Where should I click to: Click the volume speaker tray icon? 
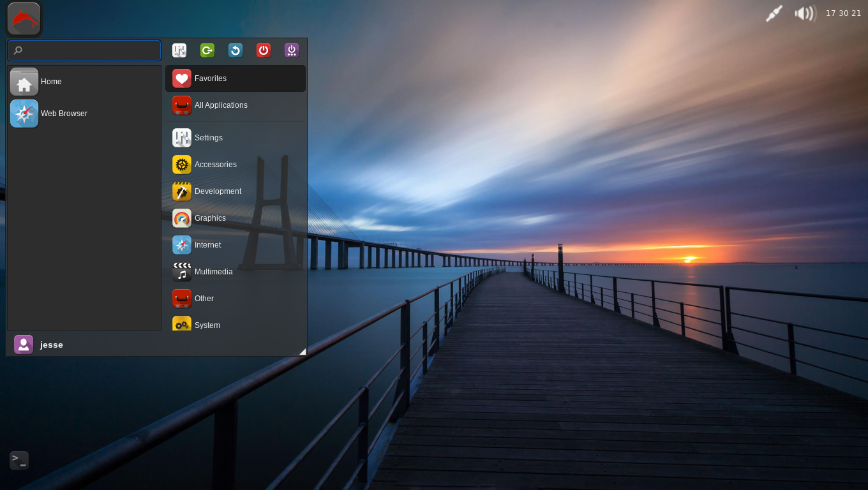click(x=805, y=13)
